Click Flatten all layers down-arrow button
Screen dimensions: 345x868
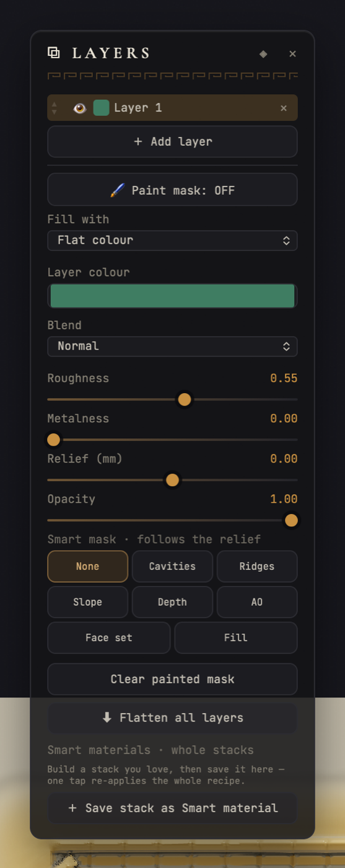point(172,717)
